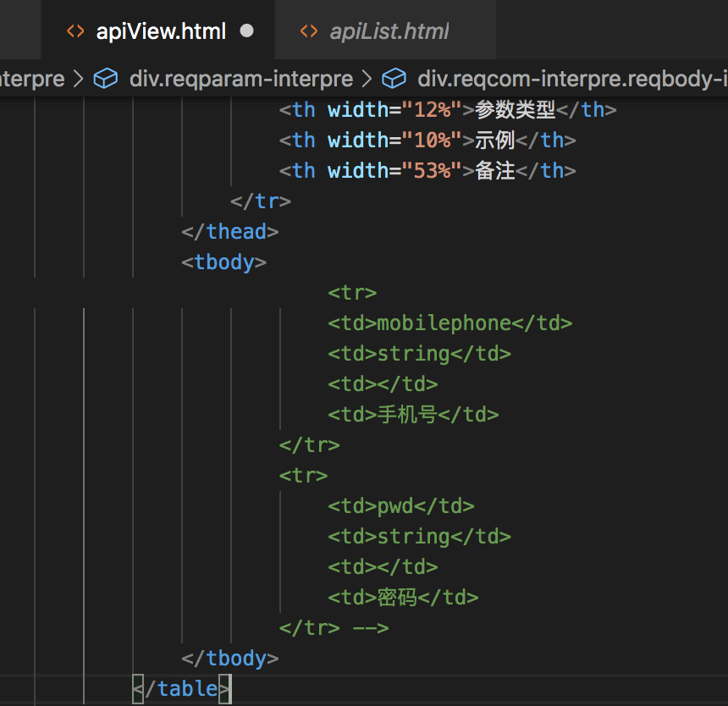Click the 参数类型 header text
This screenshot has height=706, width=728.
[x=516, y=110]
